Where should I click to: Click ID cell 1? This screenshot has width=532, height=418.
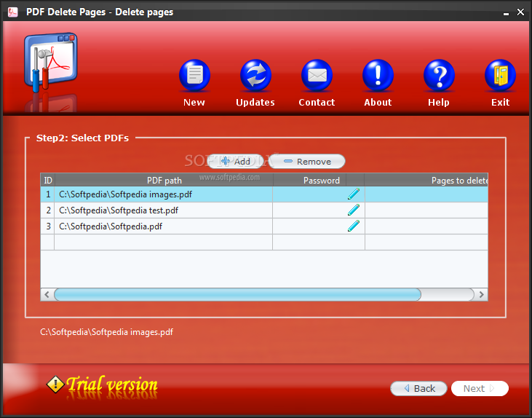point(48,194)
